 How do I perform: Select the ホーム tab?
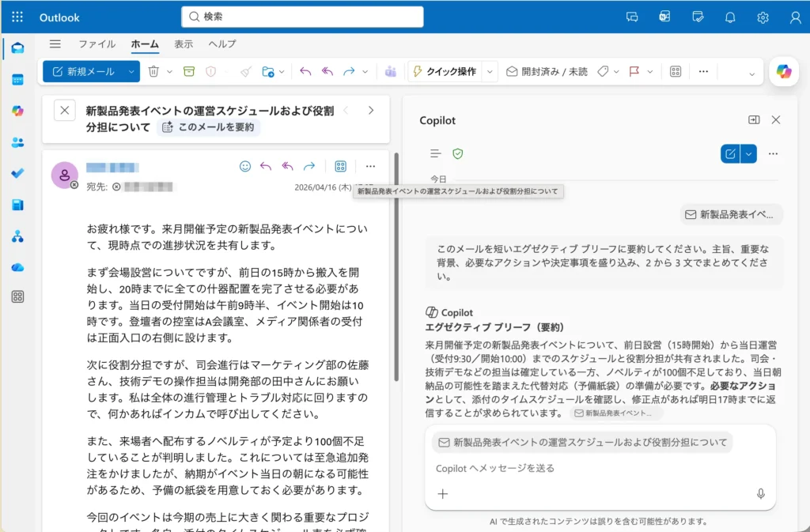[x=145, y=43]
